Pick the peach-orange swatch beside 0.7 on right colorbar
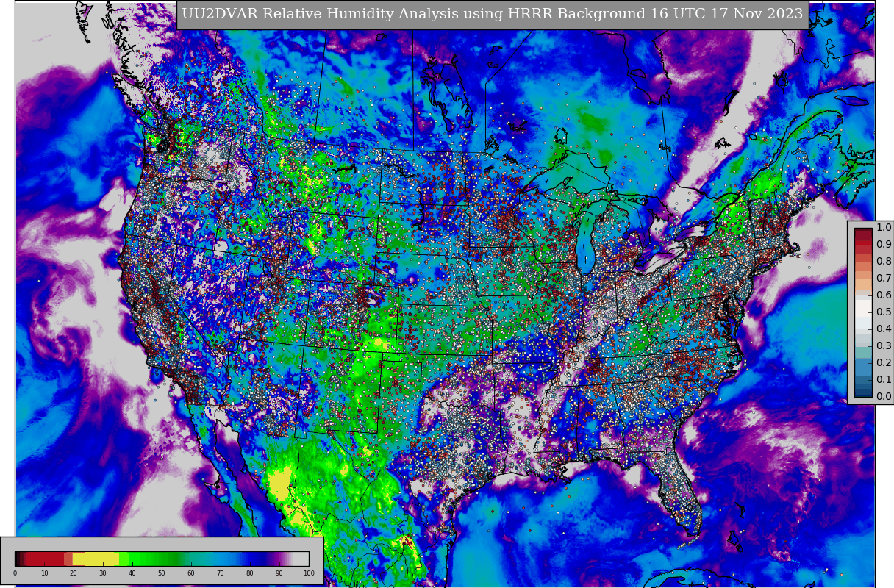The height and width of the screenshot is (588, 894). pos(863,283)
